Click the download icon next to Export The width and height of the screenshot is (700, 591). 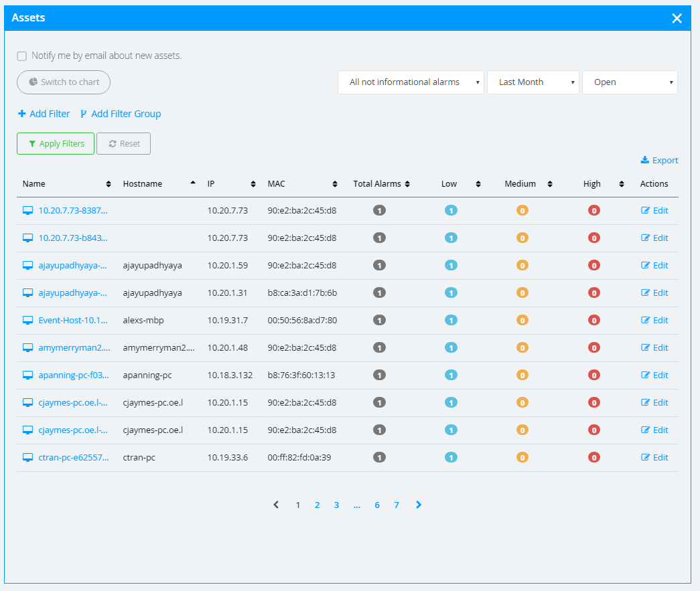(x=645, y=160)
